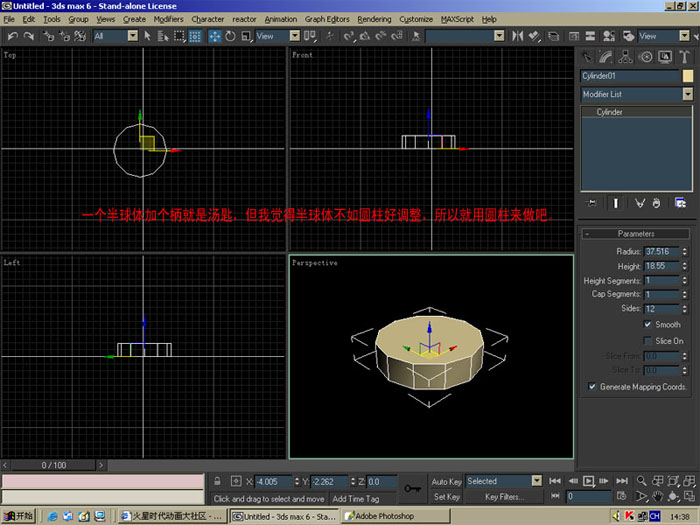This screenshot has width=700, height=525.
Task: Click the time slider 0 / 100 handle
Action: tap(54, 465)
